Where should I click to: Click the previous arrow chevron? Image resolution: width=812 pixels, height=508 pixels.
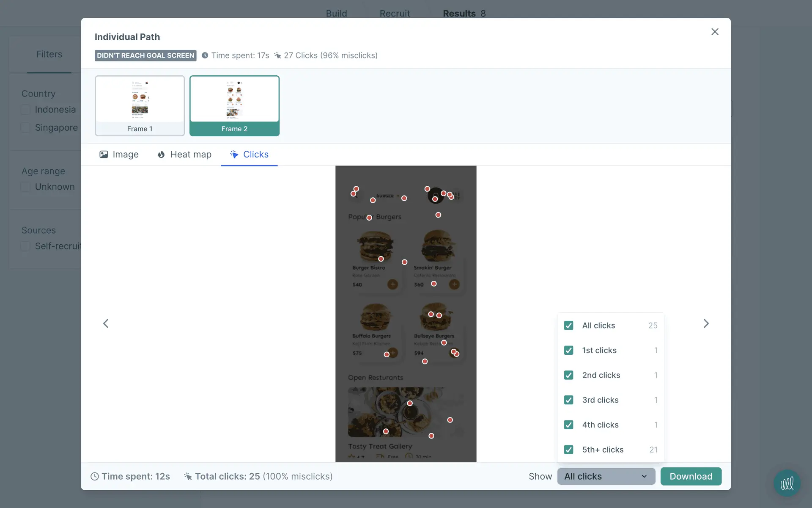point(106,323)
